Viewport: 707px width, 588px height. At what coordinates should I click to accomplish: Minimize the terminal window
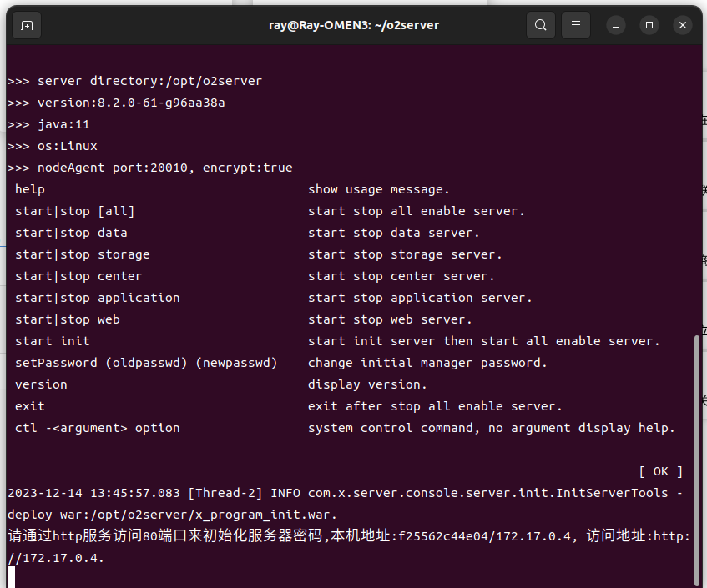click(616, 25)
